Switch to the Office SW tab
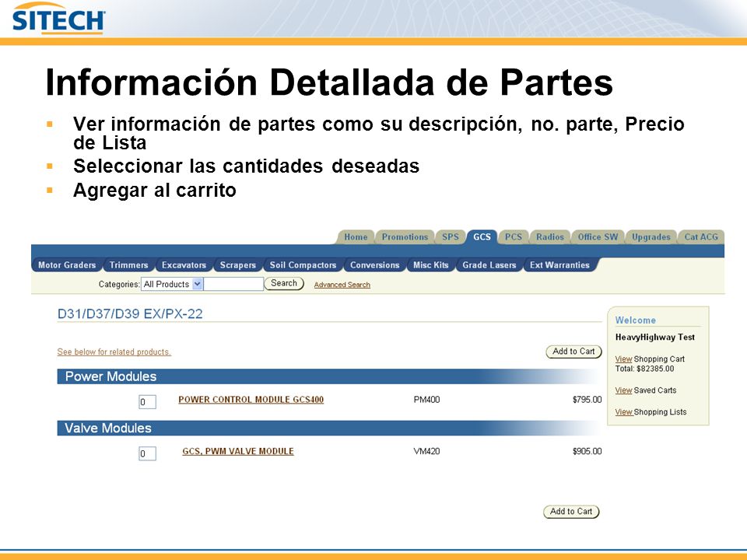 point(598,237)
